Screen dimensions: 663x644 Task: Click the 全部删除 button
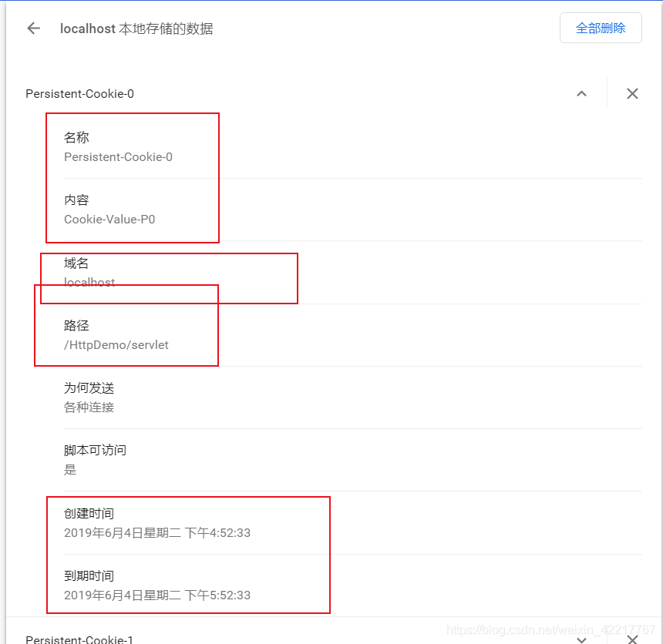click(601, 28)
